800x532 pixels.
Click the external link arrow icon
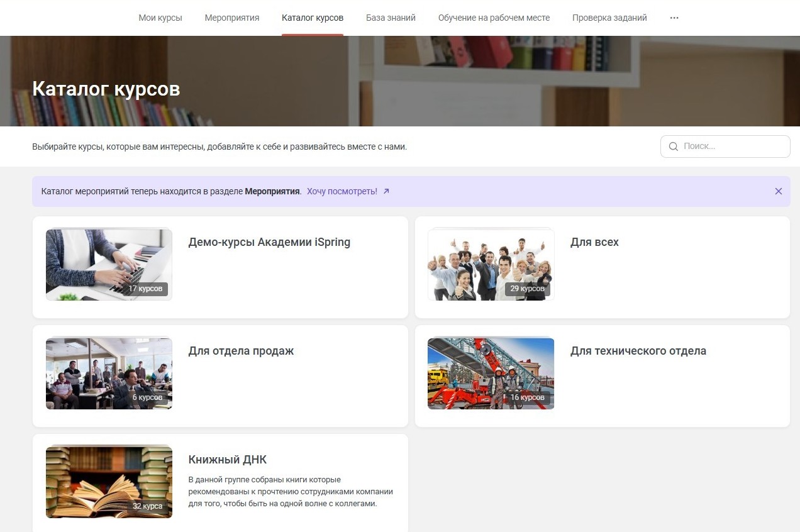point(386,191)
